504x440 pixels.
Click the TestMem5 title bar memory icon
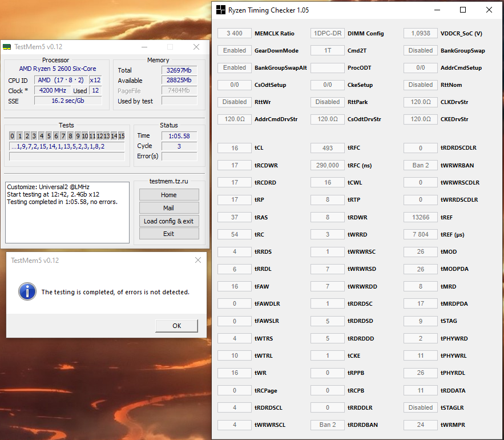(7, 47)
